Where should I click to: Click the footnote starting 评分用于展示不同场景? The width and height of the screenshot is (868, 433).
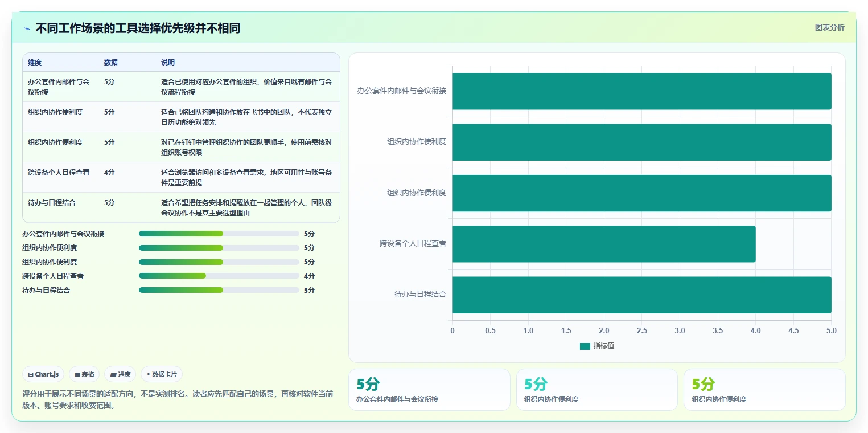pos(178,399)
